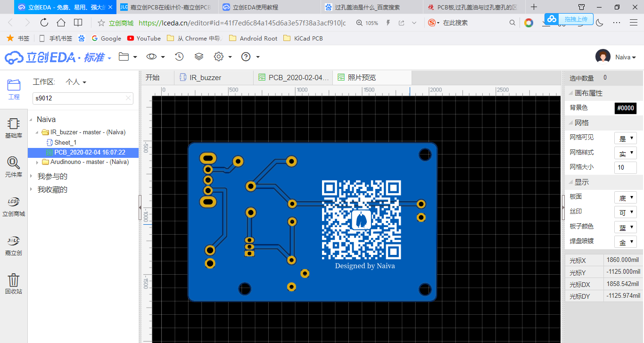
Task: Select PCB_2020-02-04 16:07:22 in project tree
Action: [86, 152]
